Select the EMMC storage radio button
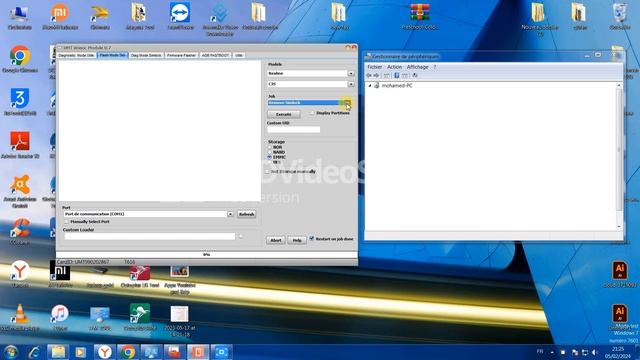The width and height of the screenshot is (640, 360). click(269, 157)
